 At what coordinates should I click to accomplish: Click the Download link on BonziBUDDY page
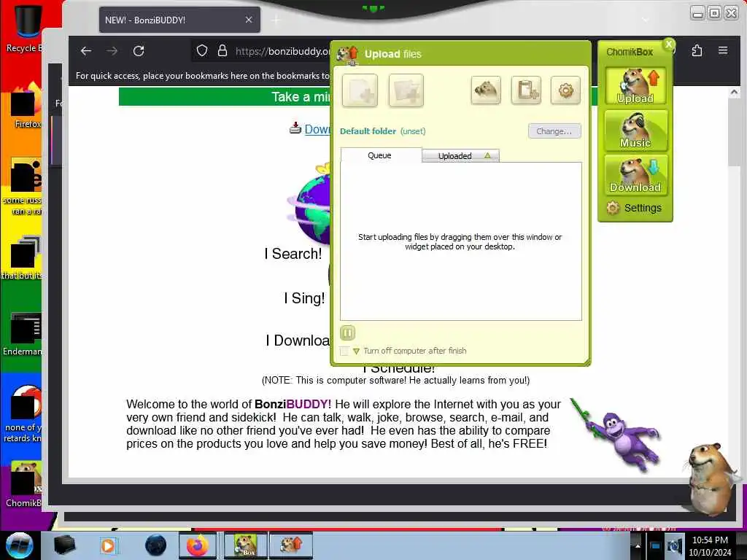pyautogui.click(x=317, y=129)
